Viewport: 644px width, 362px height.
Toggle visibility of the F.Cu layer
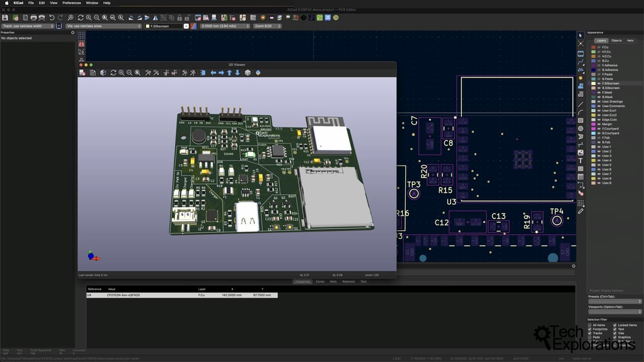click(x=597, y=47)
